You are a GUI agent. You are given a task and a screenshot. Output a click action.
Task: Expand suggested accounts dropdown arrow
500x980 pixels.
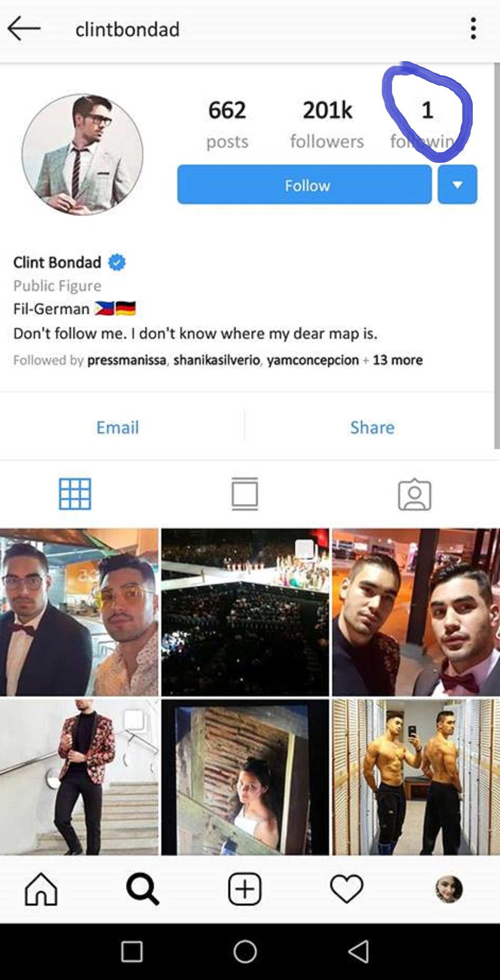[457, 185]
